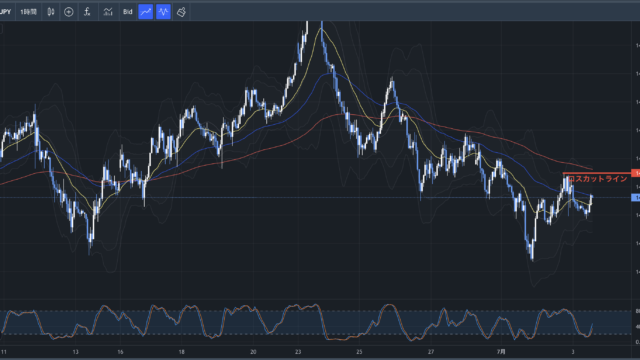The height and width of the screenshot is (360, 640).
Task: Toggle the highlighted oscillator waveform button
Action: [163, 12]
